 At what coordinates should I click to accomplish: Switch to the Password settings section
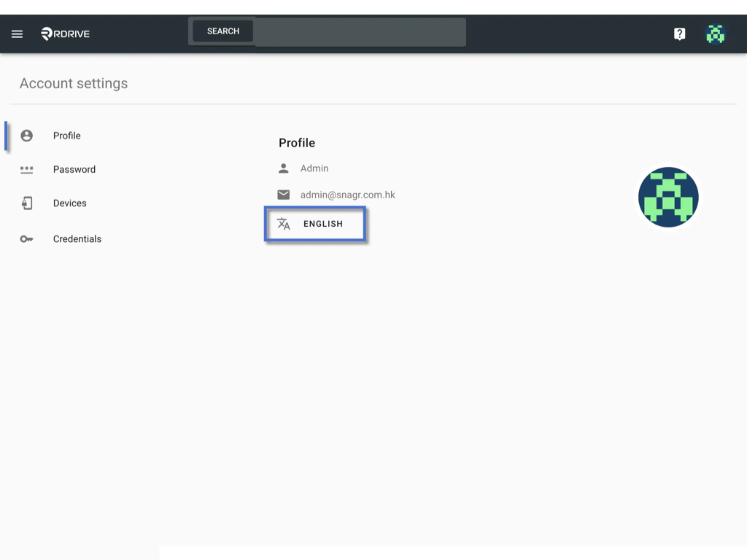(74, 169)
